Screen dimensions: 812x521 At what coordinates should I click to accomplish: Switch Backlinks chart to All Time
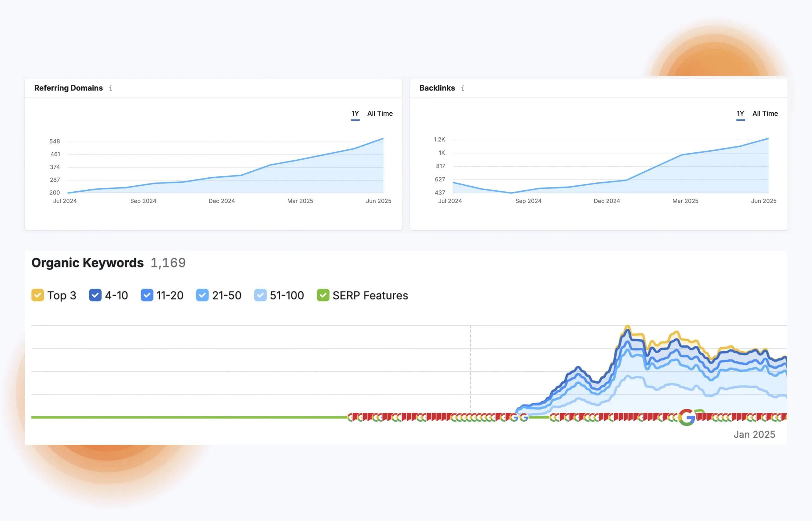click(x=765, y=114)
